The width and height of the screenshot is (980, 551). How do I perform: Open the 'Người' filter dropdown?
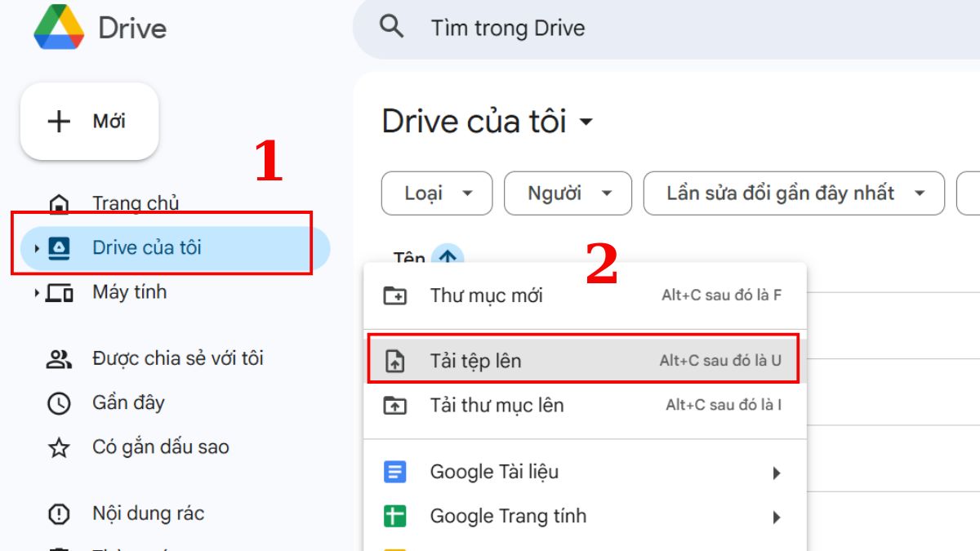(568, 193)
